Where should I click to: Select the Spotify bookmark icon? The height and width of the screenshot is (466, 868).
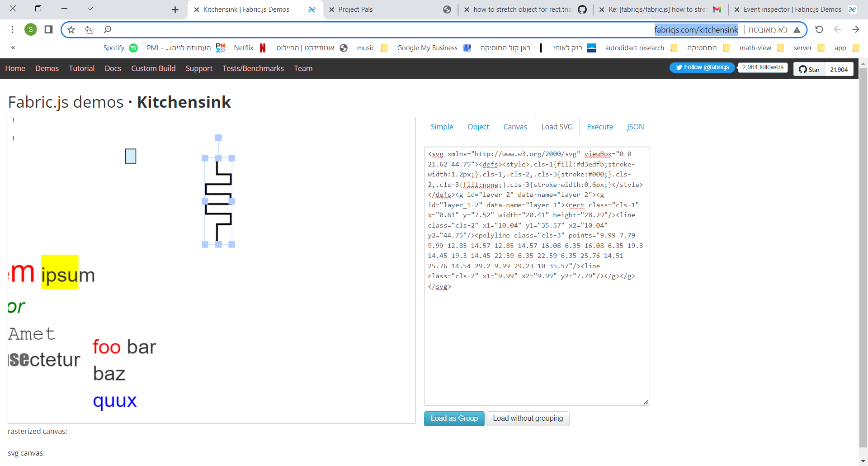point(133,48)
